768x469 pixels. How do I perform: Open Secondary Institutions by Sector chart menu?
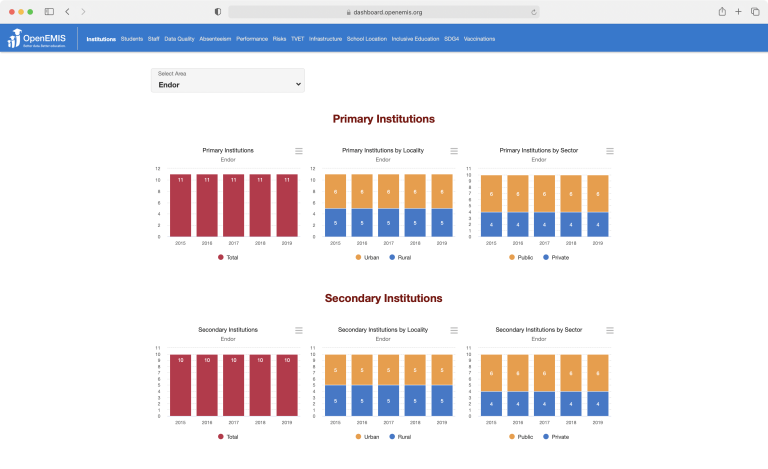pos(610,330)
